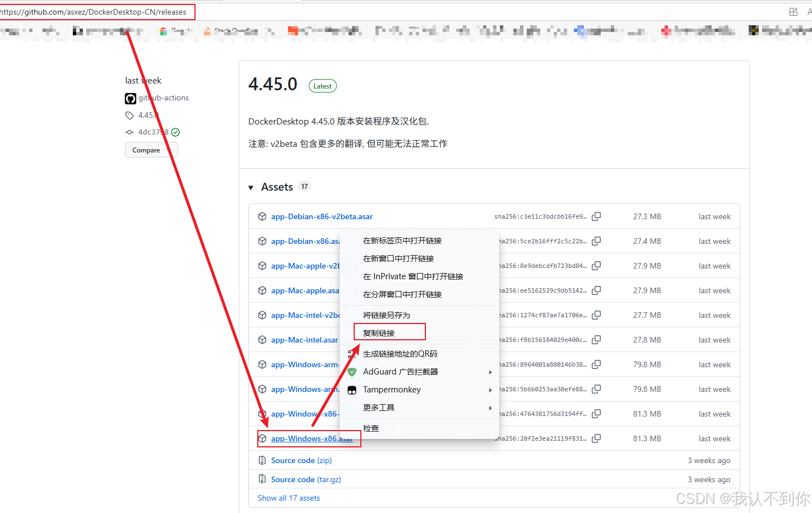Copy sha256 hash starting 20f2e3ea21119f831
812x513 pixels.
pyautogui.click(x=596, y=438)
